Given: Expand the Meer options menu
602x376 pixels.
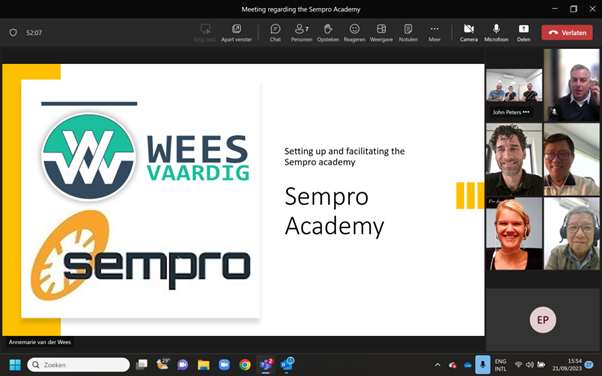Looking at the screenshot, I should click(434, 33).
